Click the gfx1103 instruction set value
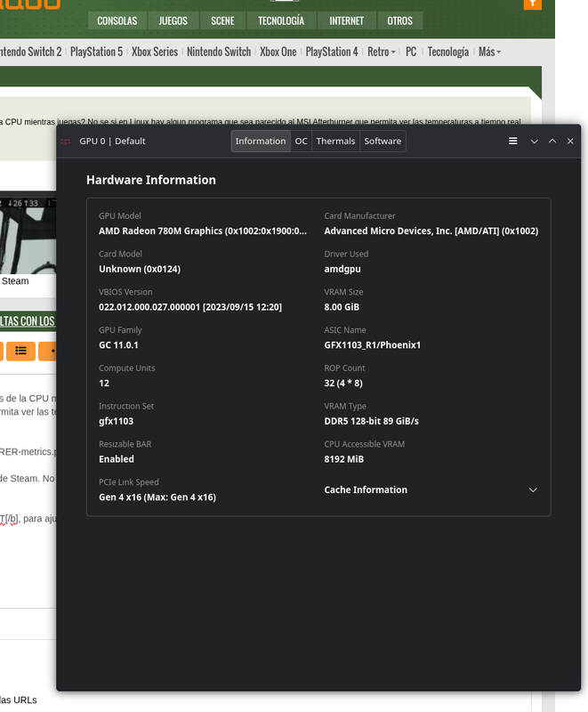The height and width of the screenshot is (712, 588). pyautogui.click(x=117, y=421)
